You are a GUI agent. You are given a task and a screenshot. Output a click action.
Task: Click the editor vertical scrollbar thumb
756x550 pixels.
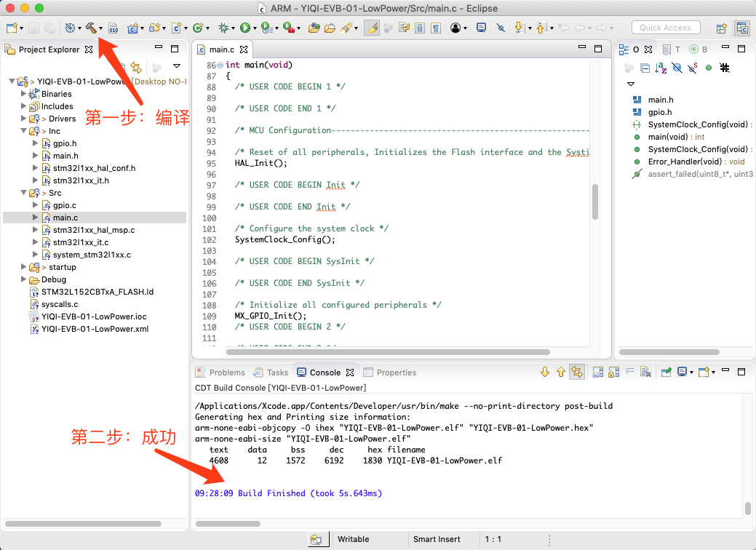(595, 202)
